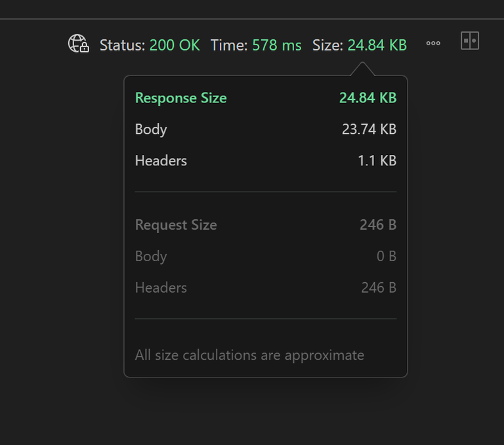This screenshot has width=504, height=445.
Task: Click the Status label text
Action: [x=122, y=45]
